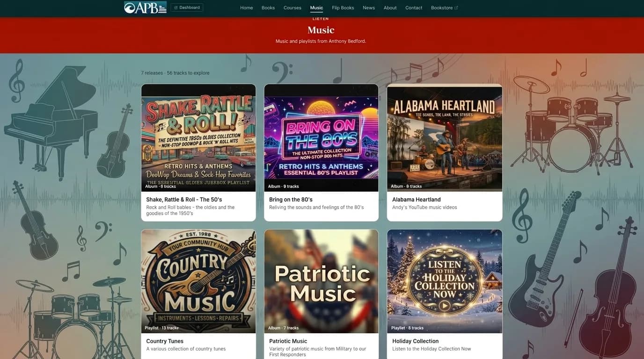
Task: Click "Music and playlists from Anthony Bedford." subtitle
Action: [x=321, y=41]
